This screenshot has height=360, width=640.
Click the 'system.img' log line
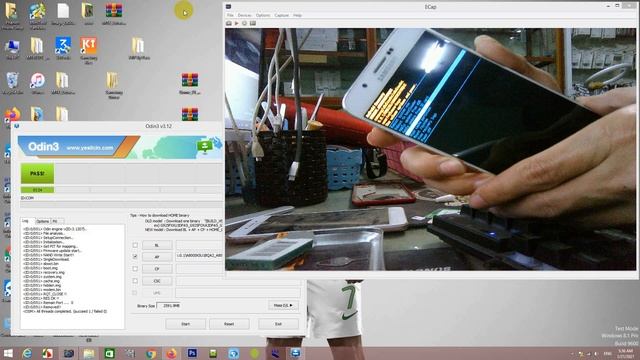(42, 276)
